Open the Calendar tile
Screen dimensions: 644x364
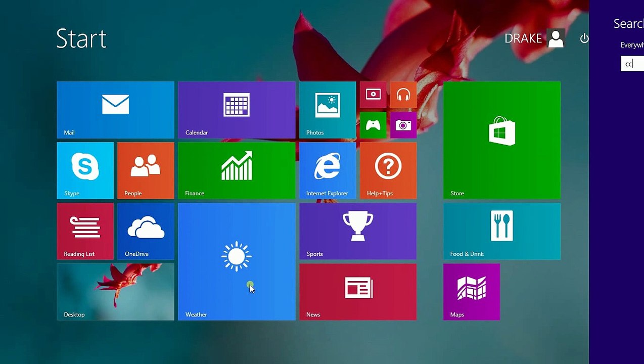point(237,110)
